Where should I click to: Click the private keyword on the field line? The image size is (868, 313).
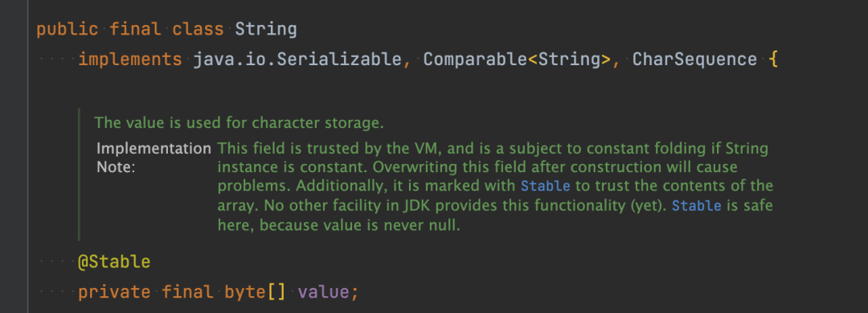(x=114, y=292)
